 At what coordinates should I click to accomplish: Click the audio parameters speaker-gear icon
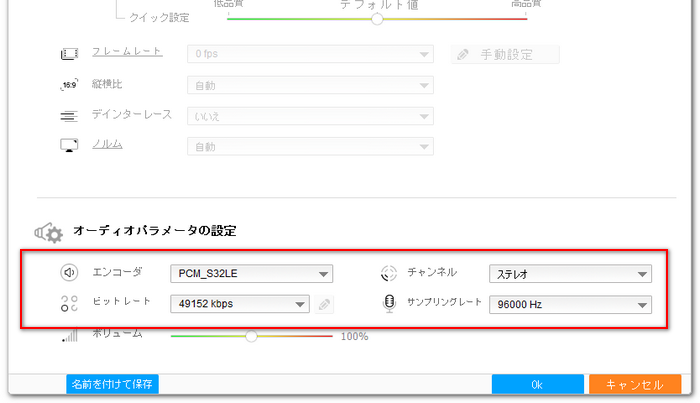click(x=49, y=233)
